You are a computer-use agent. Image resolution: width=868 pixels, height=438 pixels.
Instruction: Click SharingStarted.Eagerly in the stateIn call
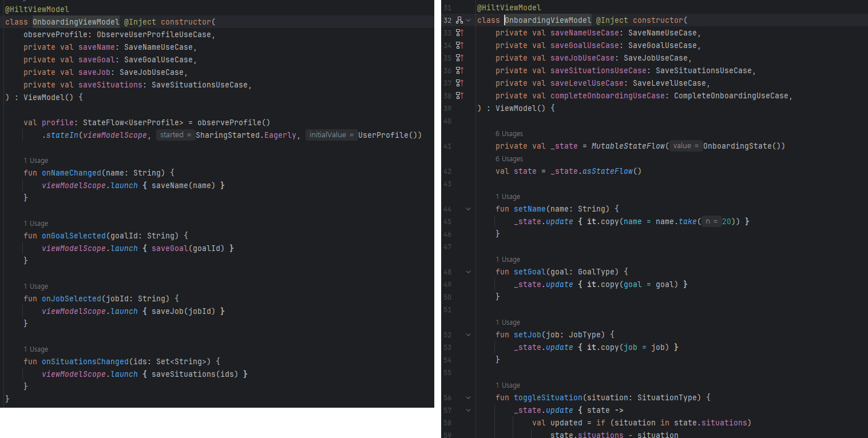(246, 135)
